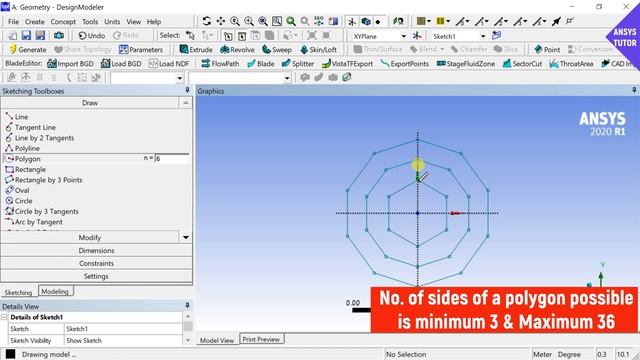
Task: Click SectorCut tool
Action: click(x=522, y=64)
